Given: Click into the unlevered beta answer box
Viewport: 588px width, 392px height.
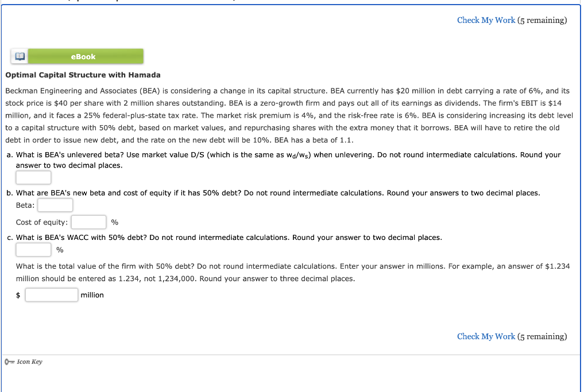Looking at the screenshot, I should [33, 177].
